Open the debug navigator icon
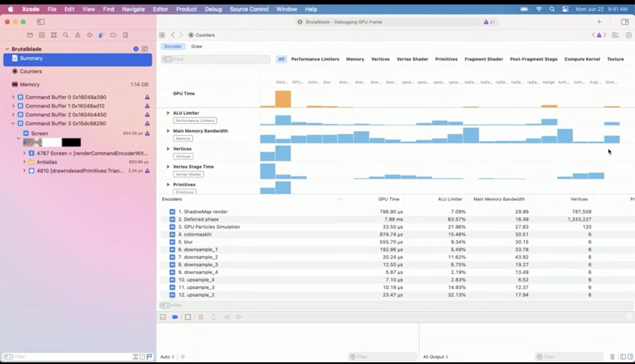The image size is (635, 364). (101, 35)
